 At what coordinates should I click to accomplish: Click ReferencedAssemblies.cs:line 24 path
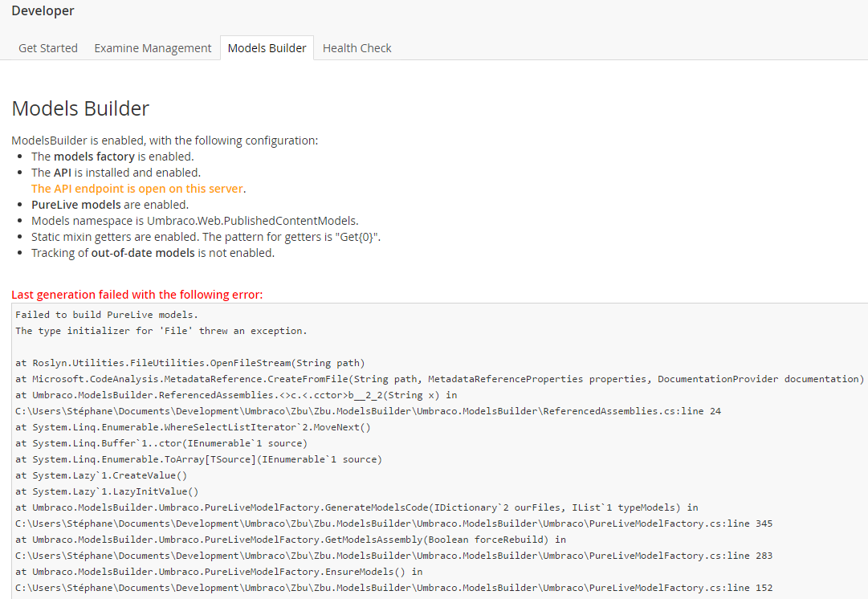point(368,411)
